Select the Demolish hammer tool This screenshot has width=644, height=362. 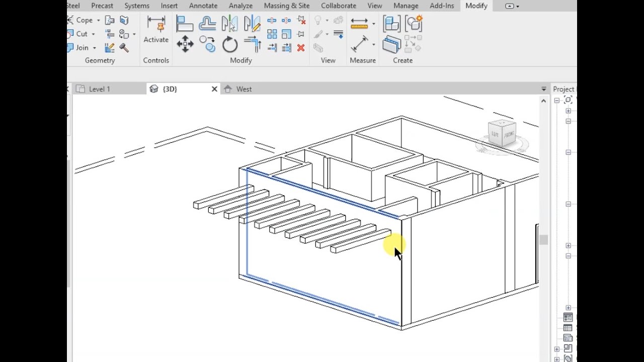point(124,48)
